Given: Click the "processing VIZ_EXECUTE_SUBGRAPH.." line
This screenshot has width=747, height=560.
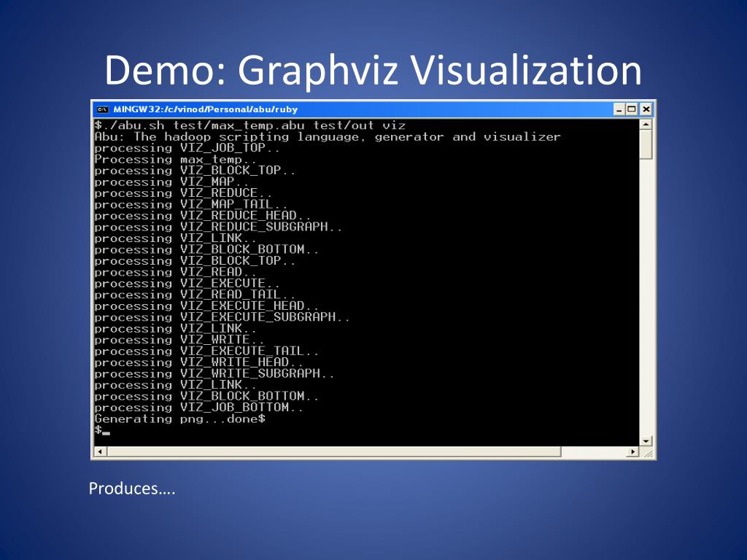Looking at the screenshot, I should pos(222,318).
